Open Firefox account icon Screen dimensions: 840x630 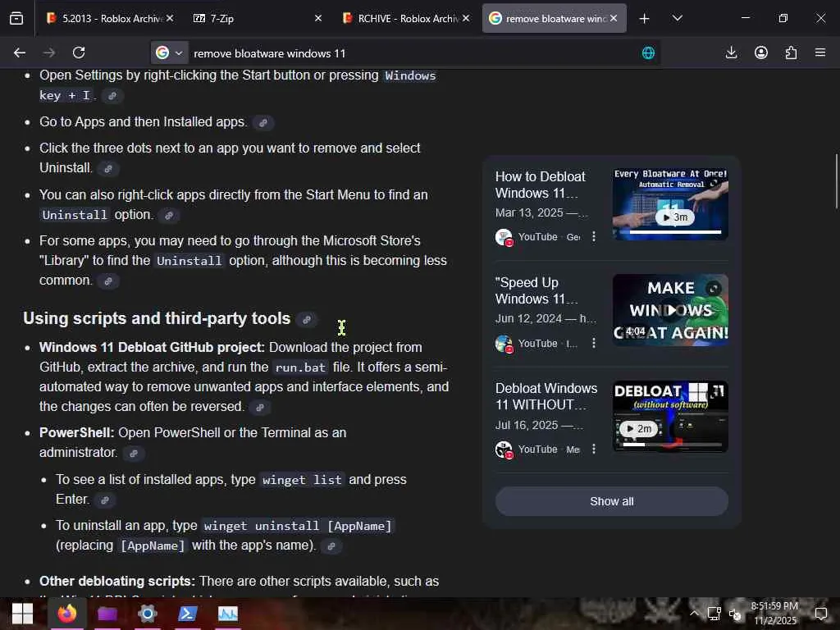tap(761, 52)
